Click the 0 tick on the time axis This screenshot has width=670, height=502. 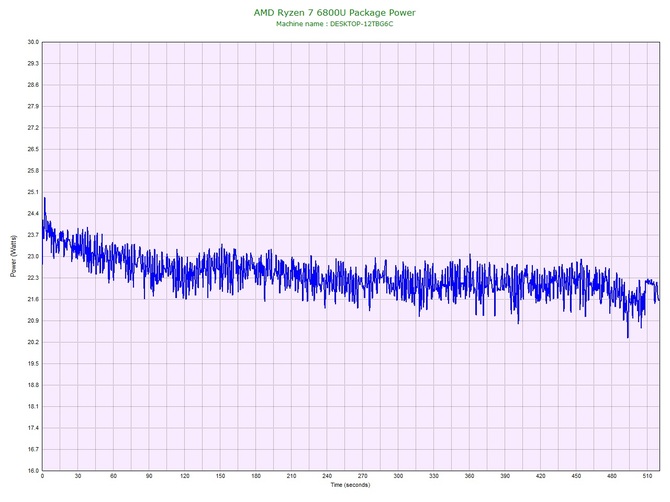coord(42,476)
